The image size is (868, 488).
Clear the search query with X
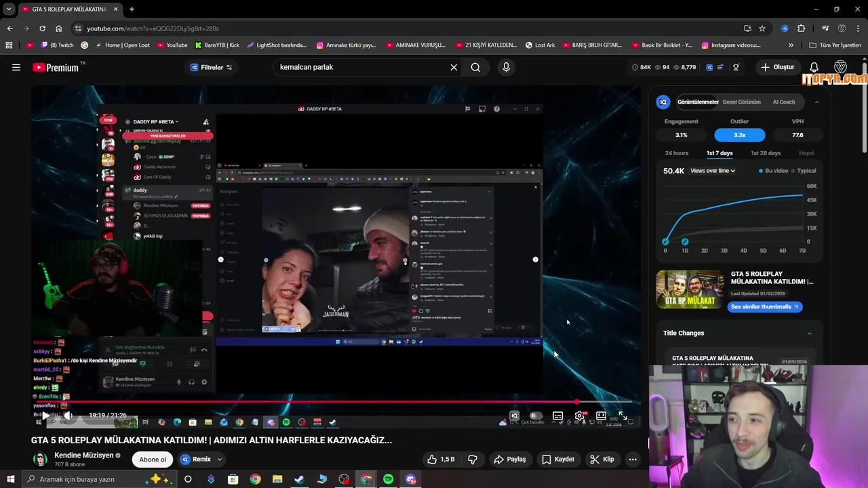coord(454,67)
